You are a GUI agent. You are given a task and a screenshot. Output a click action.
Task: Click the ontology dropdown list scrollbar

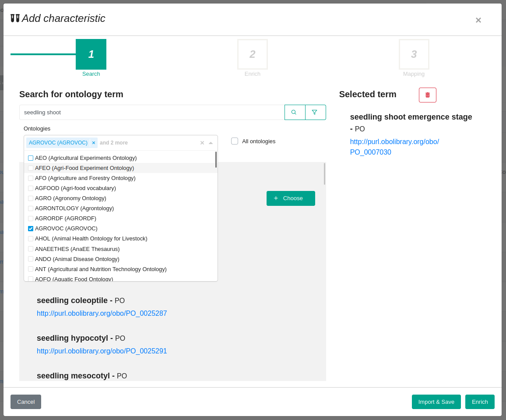coord(216,160)
